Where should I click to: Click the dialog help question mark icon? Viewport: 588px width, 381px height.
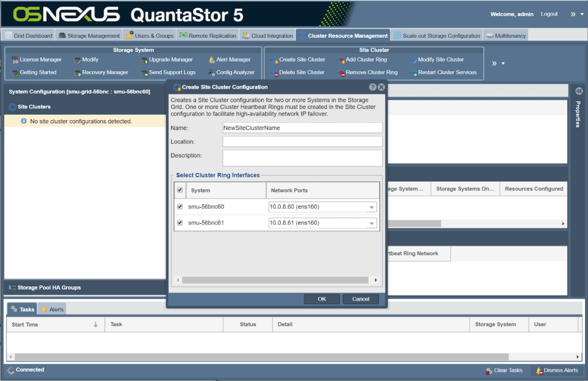(x=372, y=87)
